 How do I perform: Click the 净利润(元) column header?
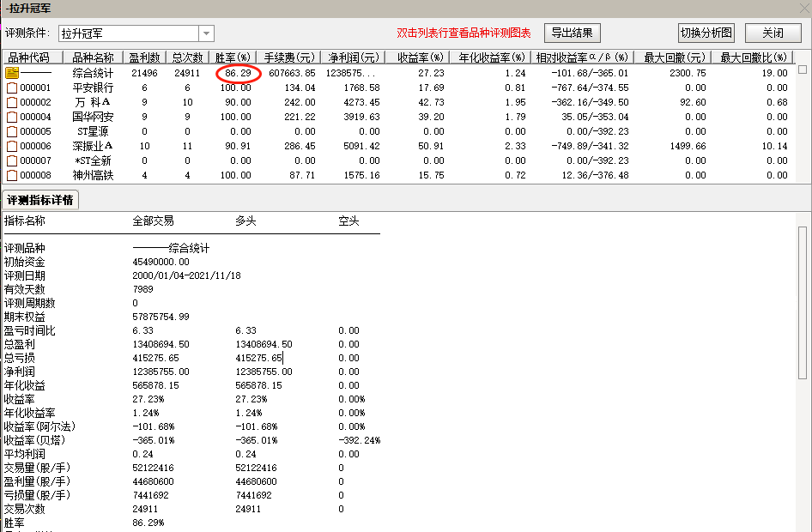pyautogui.click(x=354, y=57)
